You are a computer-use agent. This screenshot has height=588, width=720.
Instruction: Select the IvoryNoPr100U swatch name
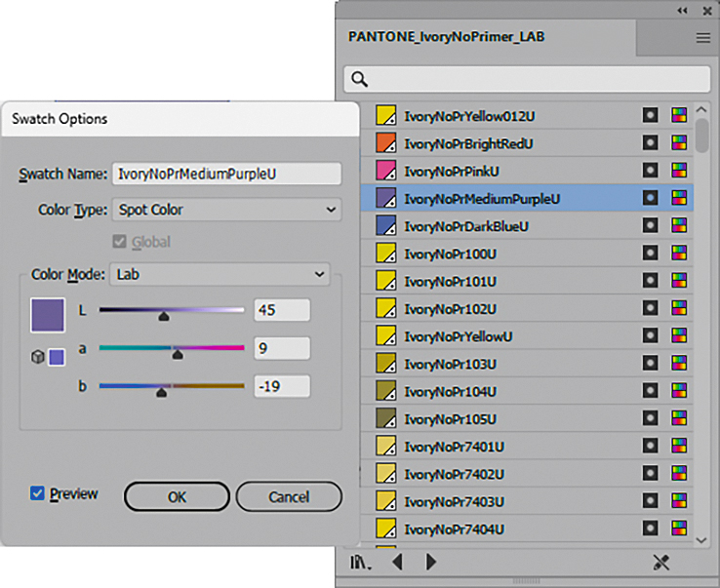pos(450,254)
